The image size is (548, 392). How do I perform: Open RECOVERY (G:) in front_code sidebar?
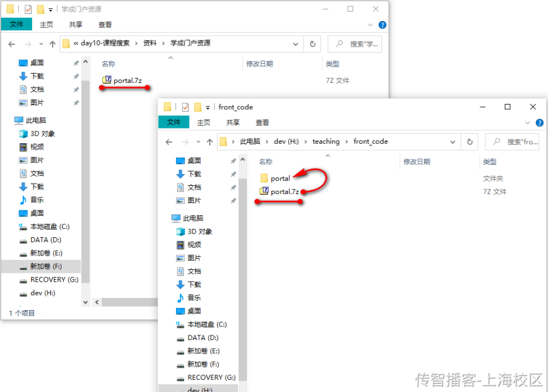pos(206,377)
